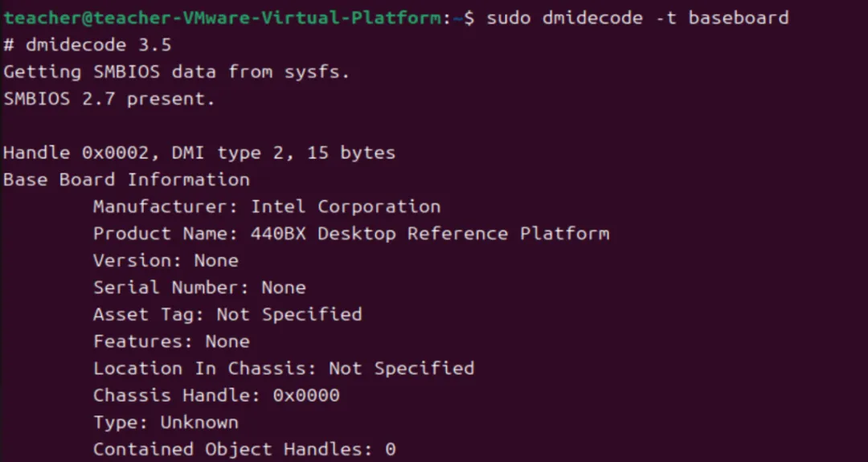Click the teacher@teacher-VMware-Virtual-Platform prompt text

tap(222, 18)
